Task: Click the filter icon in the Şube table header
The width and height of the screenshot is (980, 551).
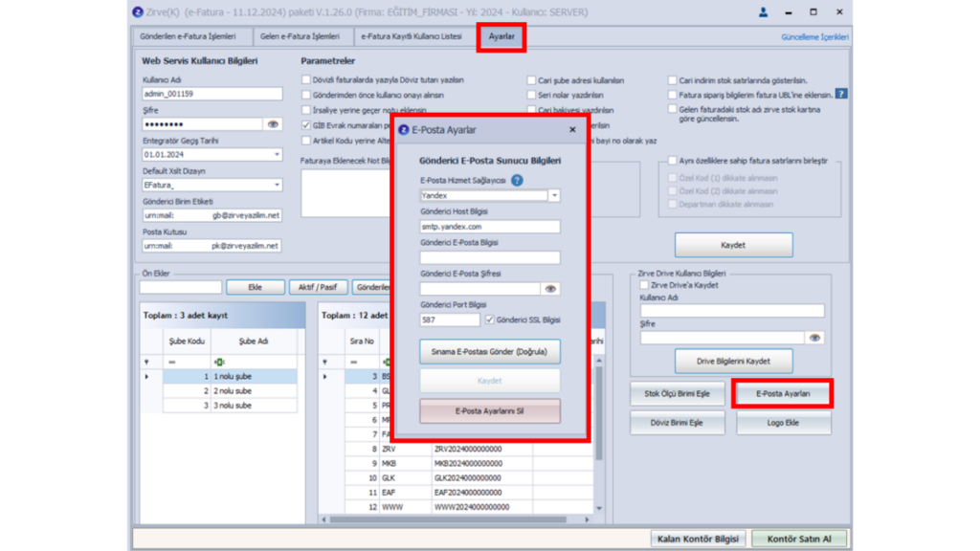Action: [x=146, y=362]
